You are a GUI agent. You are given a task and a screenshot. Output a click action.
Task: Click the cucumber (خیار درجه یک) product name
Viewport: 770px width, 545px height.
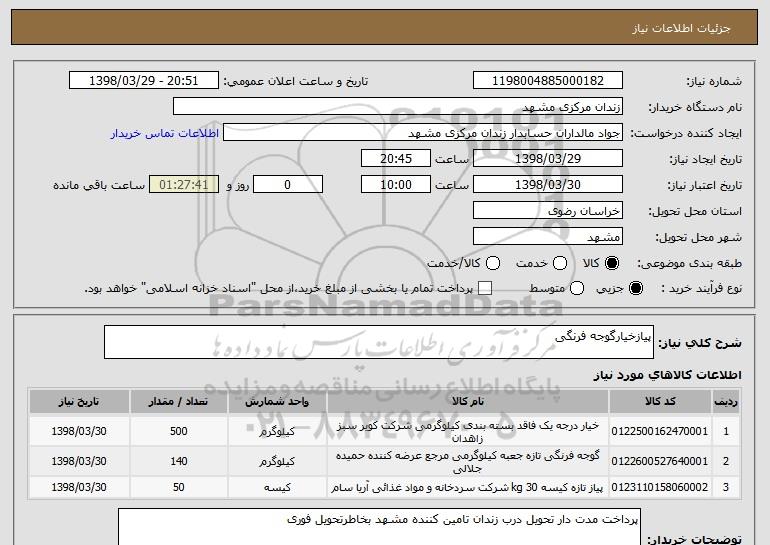tap(468, 432)
